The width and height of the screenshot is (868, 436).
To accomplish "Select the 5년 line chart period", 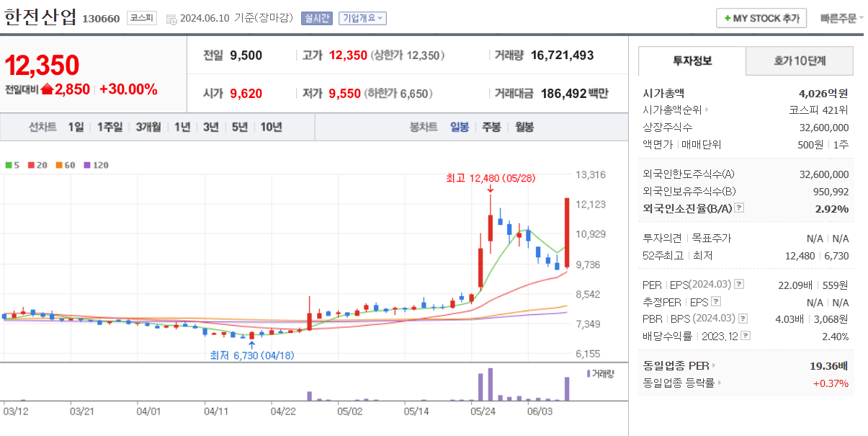I will [x=240, y=127].
